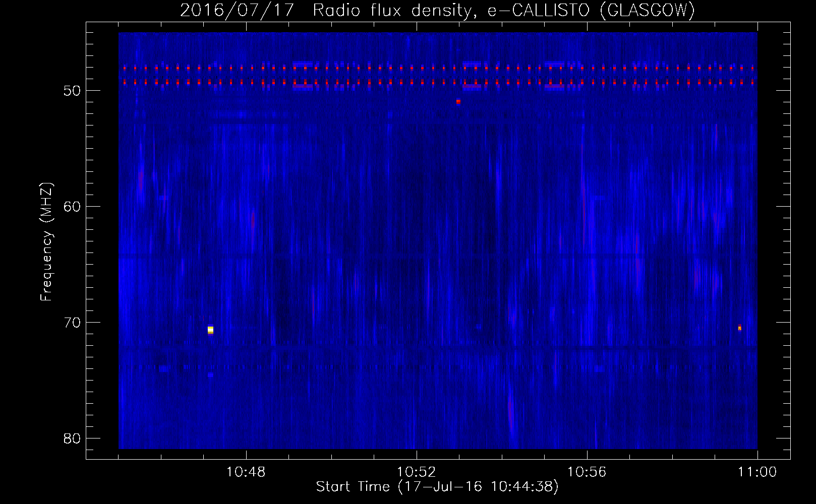Click the '60' frequency tick label
816x504 pixels.
pyautogui.click(x=73, y=207)
